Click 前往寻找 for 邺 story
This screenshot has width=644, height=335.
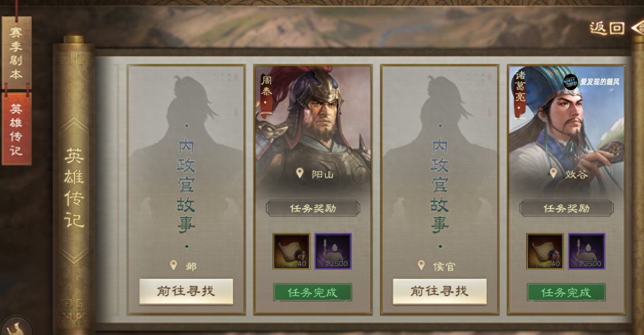186,291
